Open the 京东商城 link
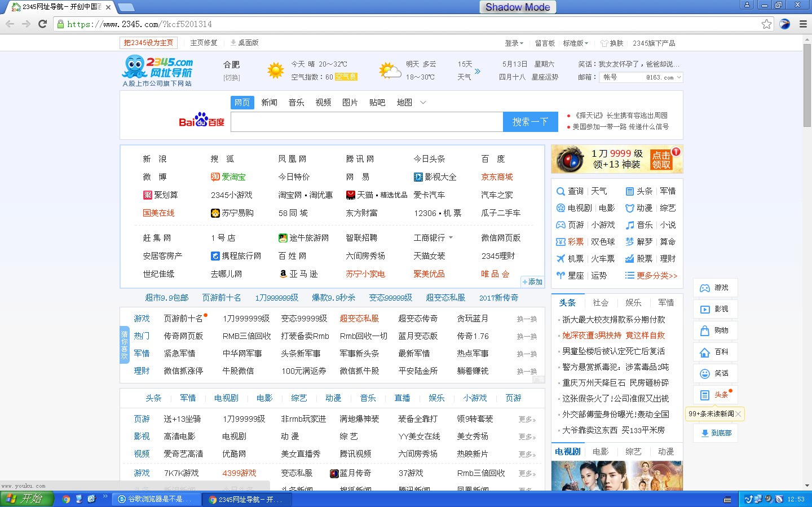This screenshot has height=507, width=812. (x=497, y=177)
